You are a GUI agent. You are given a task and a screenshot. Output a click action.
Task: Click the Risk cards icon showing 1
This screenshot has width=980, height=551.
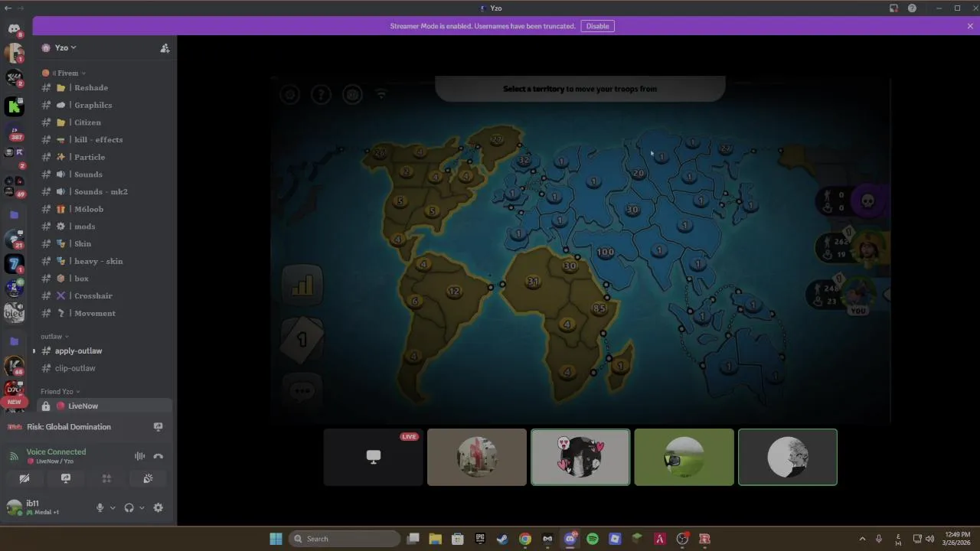[302, 339]
